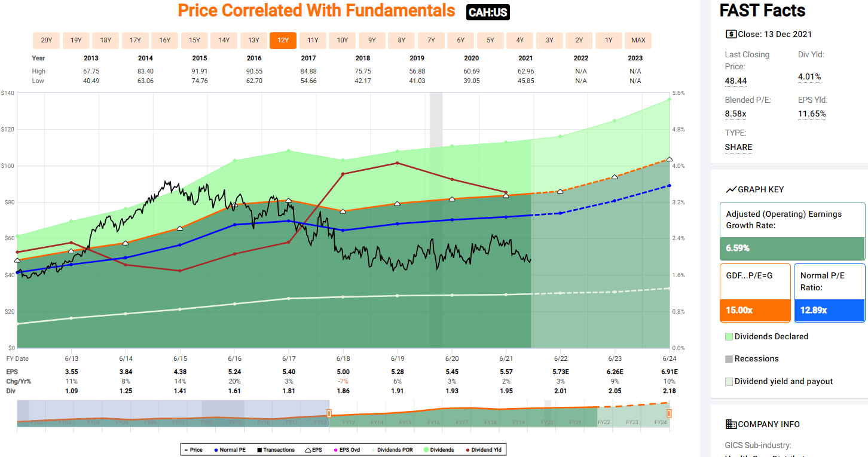Screen dimensions: 868x457
Task: Click the orange GDF P/E=G 15.00x box
Action: (755, 293)
